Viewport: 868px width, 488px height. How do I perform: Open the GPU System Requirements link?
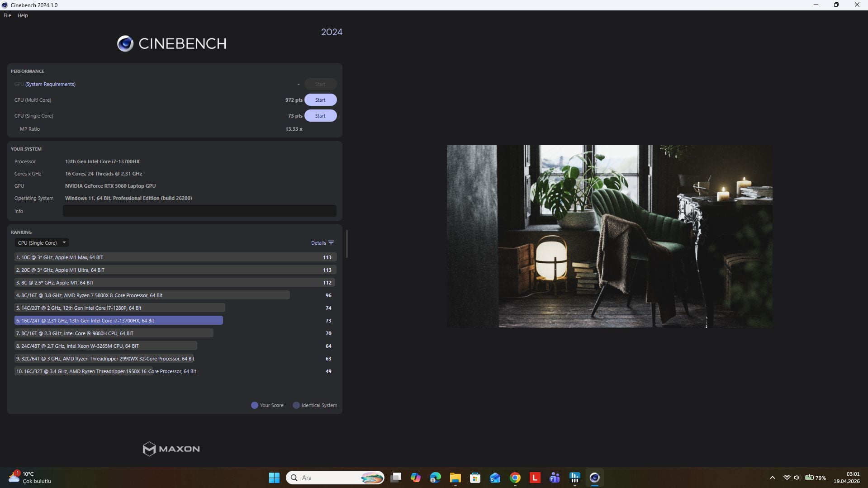tap(50, 84)
